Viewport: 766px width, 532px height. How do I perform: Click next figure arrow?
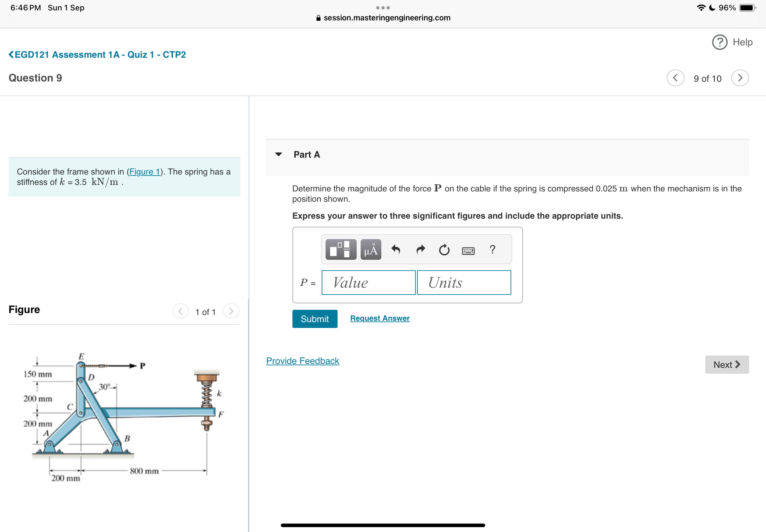click(x=231, y=311)
